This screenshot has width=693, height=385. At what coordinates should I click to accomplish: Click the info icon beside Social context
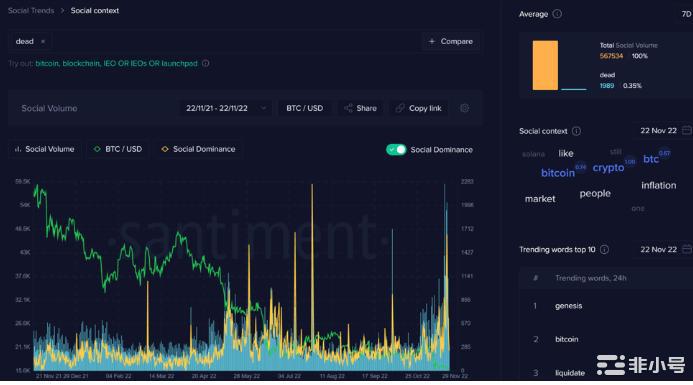pos(576,131)
